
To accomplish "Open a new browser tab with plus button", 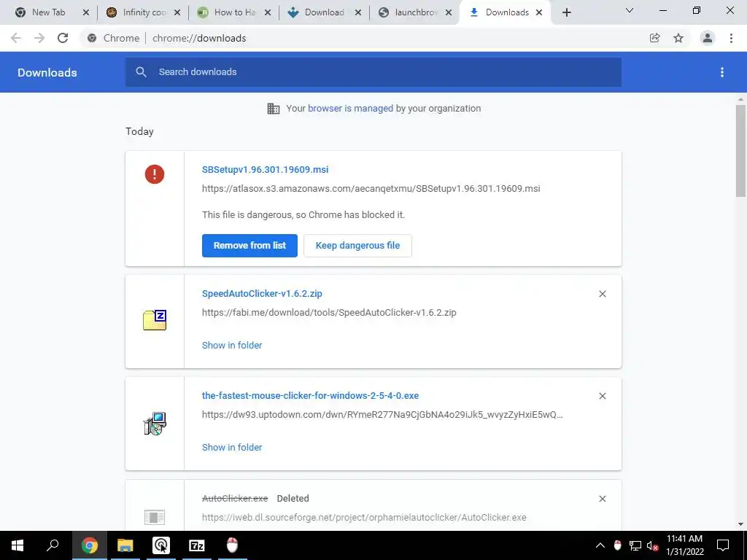I will click(x=566, y=12).
